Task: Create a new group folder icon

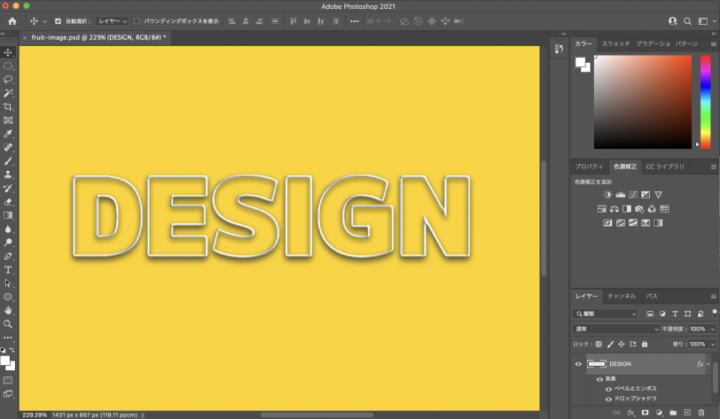Action: click(x=673, y=413)
